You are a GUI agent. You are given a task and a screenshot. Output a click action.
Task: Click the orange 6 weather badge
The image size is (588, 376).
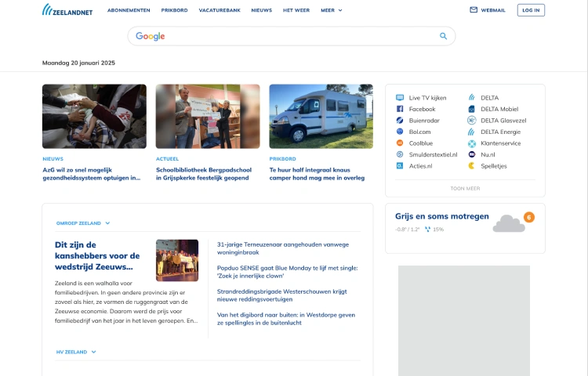(529, 217)
